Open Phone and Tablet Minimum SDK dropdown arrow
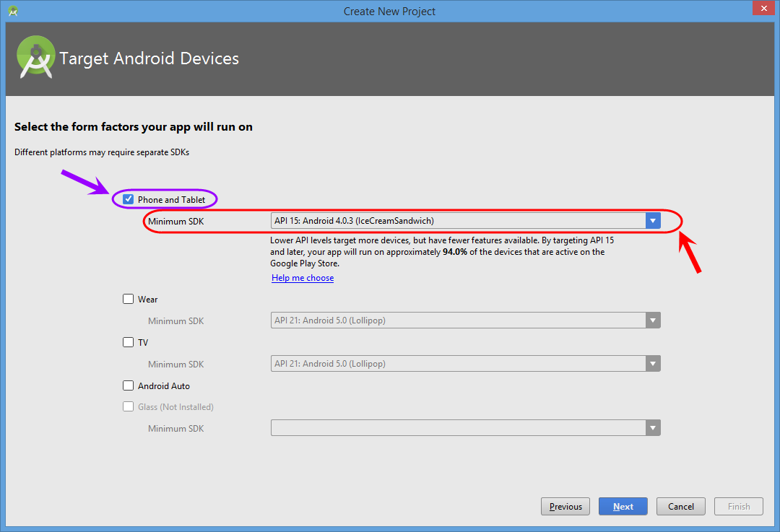780x532 pixels. pos(653,221)
